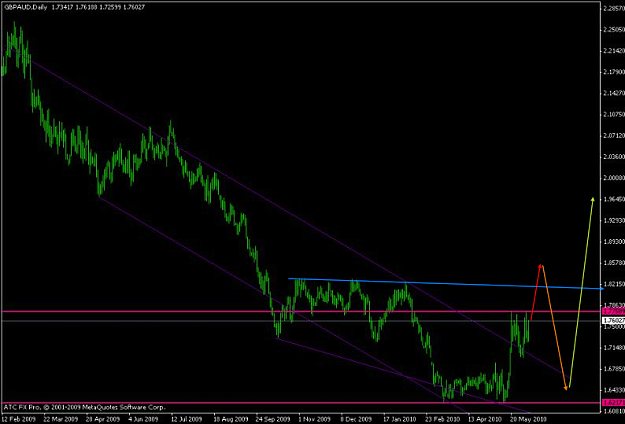Click the GBPAUD,Daily chart title text
The image size is (625, 424).
[x=26, y=7]
